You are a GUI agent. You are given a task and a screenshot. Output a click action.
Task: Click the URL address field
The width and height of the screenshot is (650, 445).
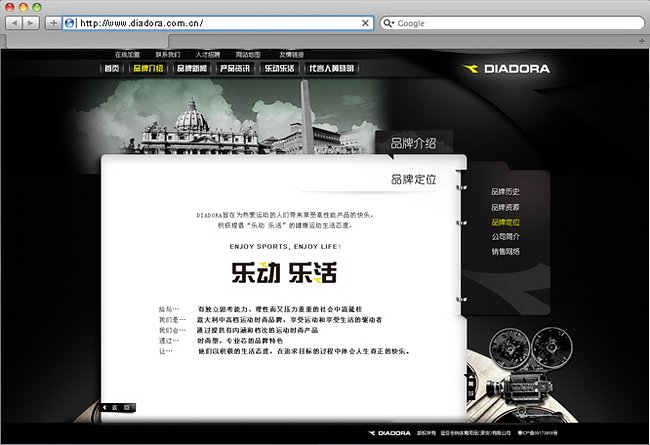(219, 23)
